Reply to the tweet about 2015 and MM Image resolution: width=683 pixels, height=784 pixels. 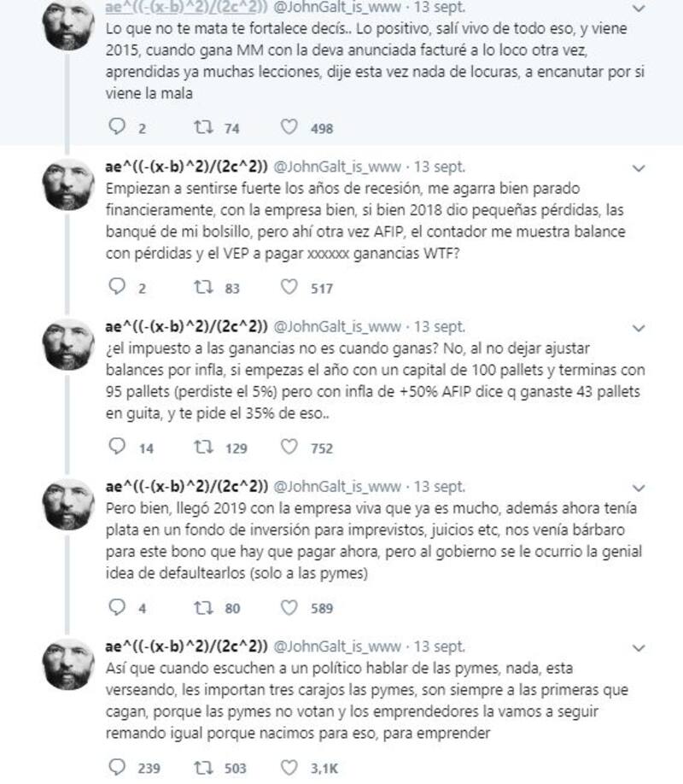tap(117, 126)
